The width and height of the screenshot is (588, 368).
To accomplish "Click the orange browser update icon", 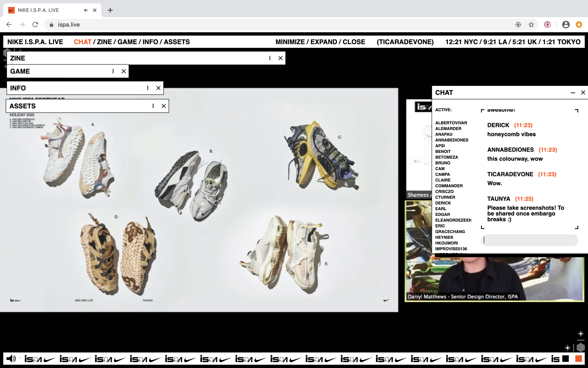I will (x=579, y=24).
